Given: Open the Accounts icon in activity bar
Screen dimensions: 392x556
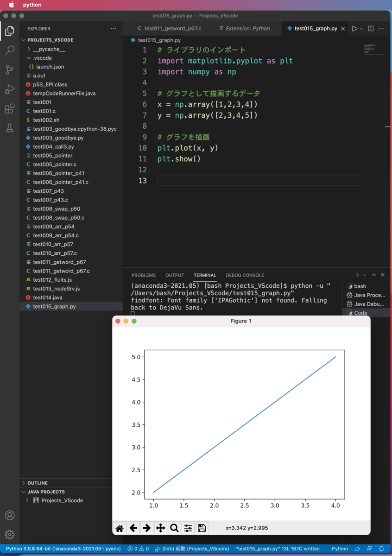Looking at the screenshot, I should (9, 515).
